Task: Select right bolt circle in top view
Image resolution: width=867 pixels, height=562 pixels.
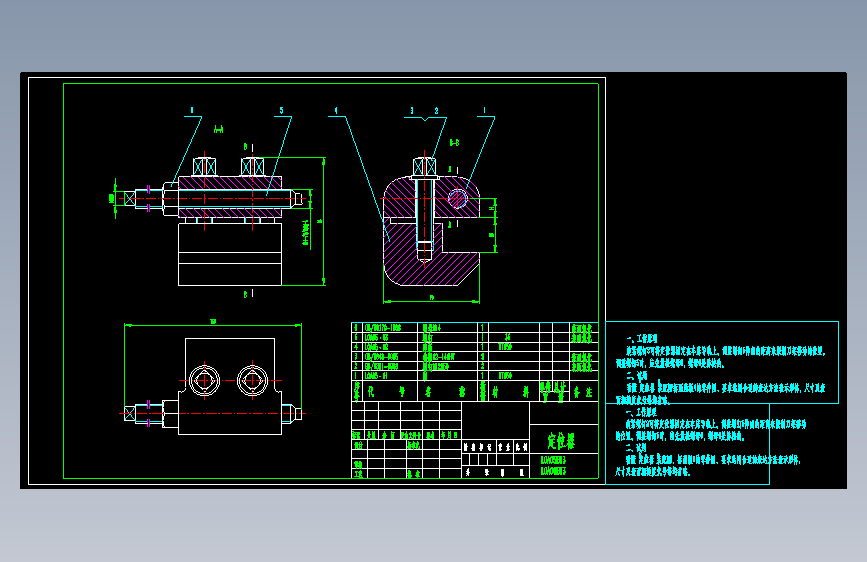Action: click(x=253, y=381)
